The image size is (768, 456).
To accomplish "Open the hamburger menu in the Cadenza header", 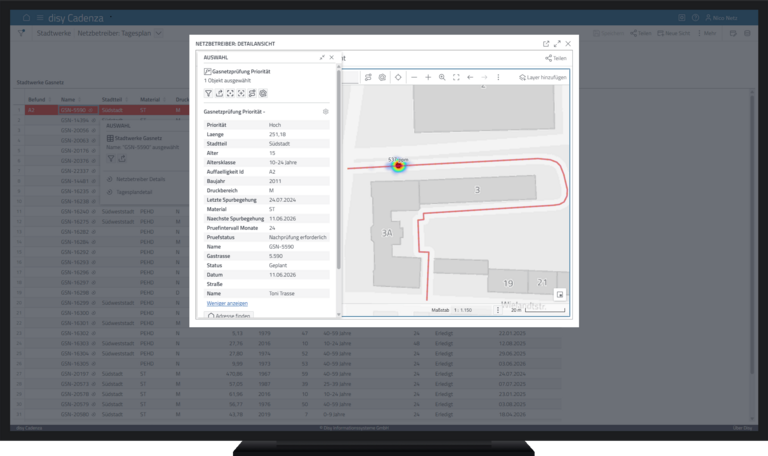I will [x=40, y=18].
